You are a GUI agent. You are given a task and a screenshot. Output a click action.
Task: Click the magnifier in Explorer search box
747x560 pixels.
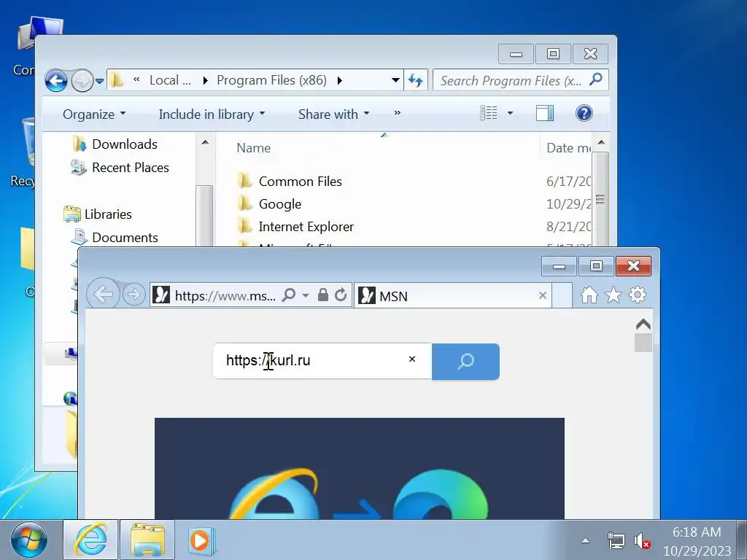pos(595,79)
